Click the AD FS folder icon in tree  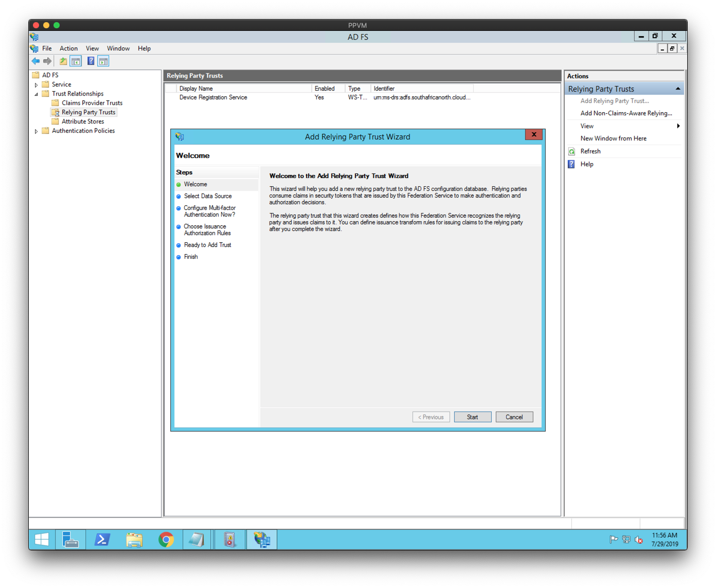click(x=35, y=75)
